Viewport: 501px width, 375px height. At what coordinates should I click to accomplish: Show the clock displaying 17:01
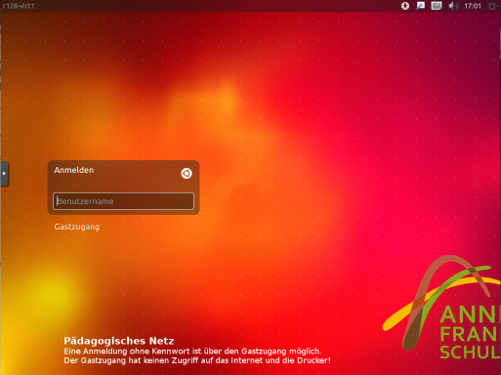click(x=473, y=6)
